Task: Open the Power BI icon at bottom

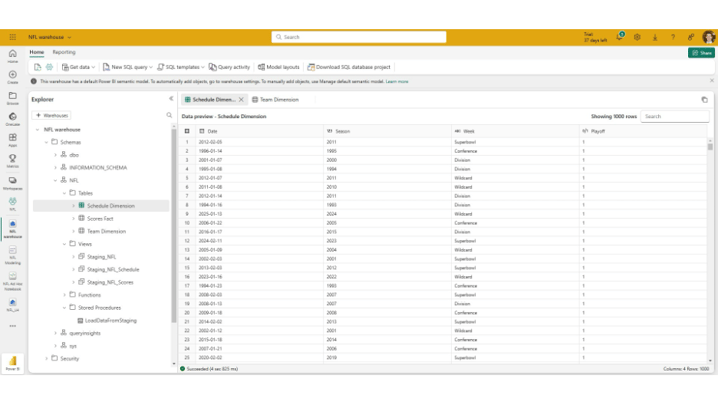Action: (x=13, y=363)
